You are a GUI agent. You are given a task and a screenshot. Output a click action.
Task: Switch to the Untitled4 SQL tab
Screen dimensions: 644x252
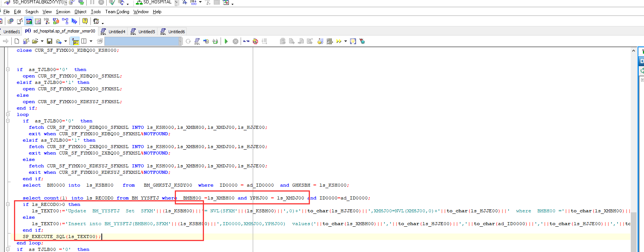(x=113, y=32)
